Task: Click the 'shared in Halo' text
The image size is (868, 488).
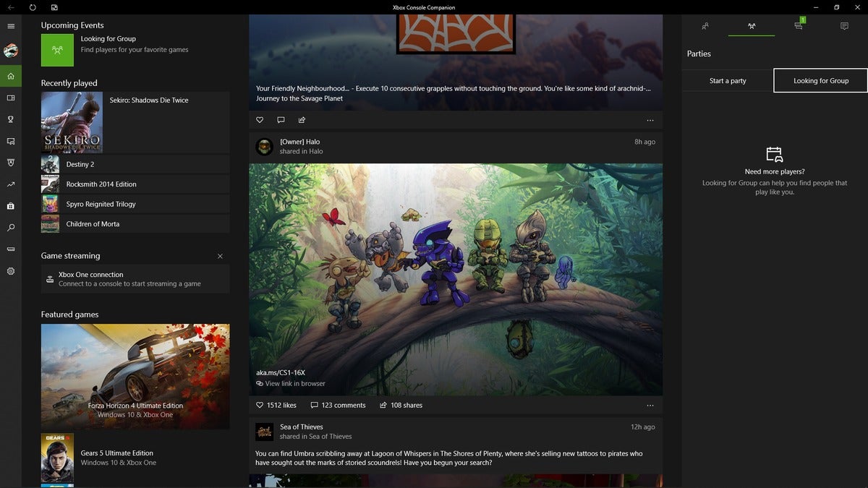Action: coord(301,152)
